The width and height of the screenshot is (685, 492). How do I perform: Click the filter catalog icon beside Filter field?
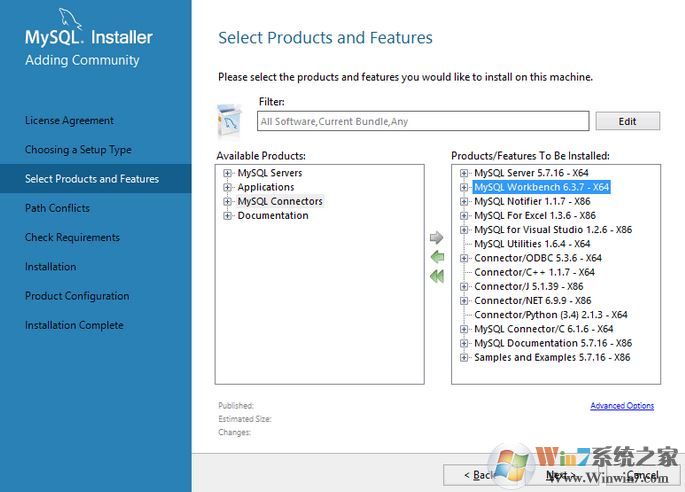(229, 121)
